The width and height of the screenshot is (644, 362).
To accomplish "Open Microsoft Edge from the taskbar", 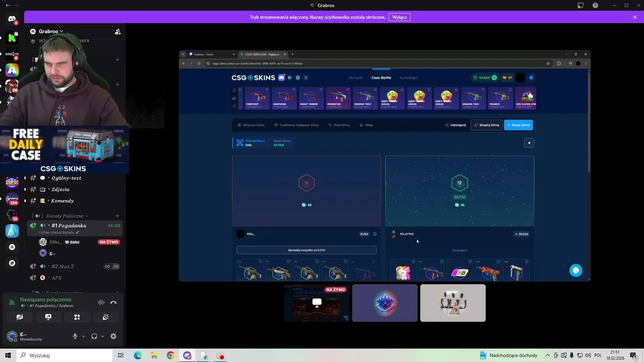I will tap(138, 355).
